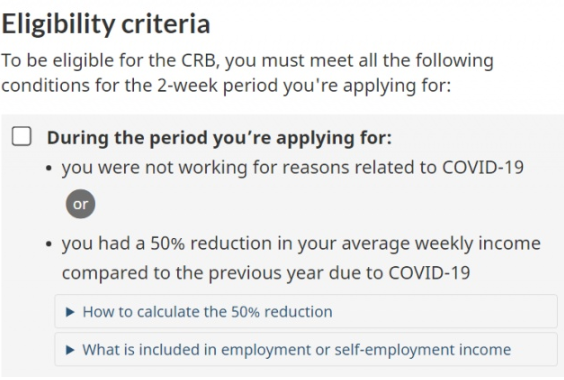Tick the 'During the period you're applying for' checkbox
The width and height of the screenshot is (564, 380).
22,136
